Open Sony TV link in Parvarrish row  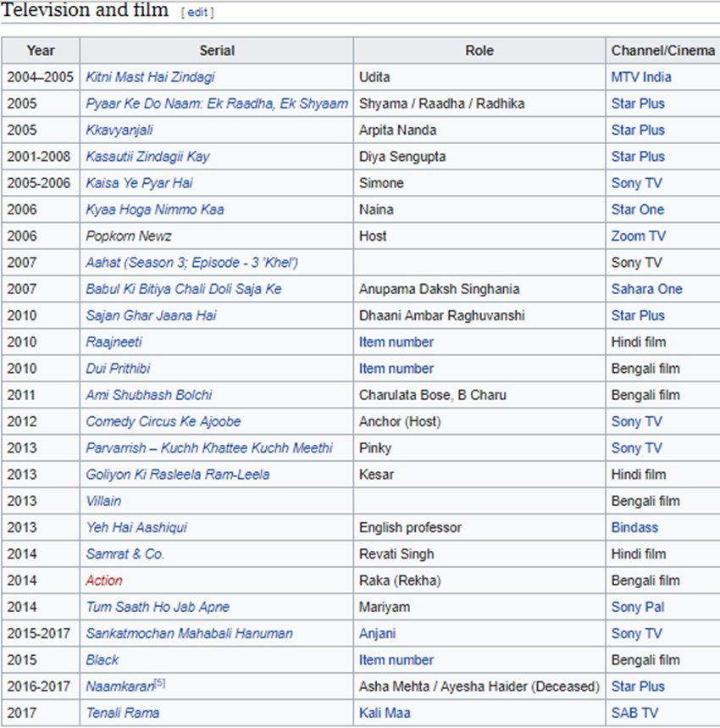(636, 448)
